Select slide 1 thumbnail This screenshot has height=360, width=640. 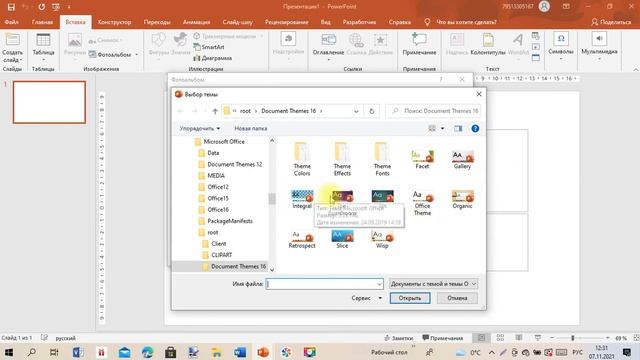click(x=49, y=102)
